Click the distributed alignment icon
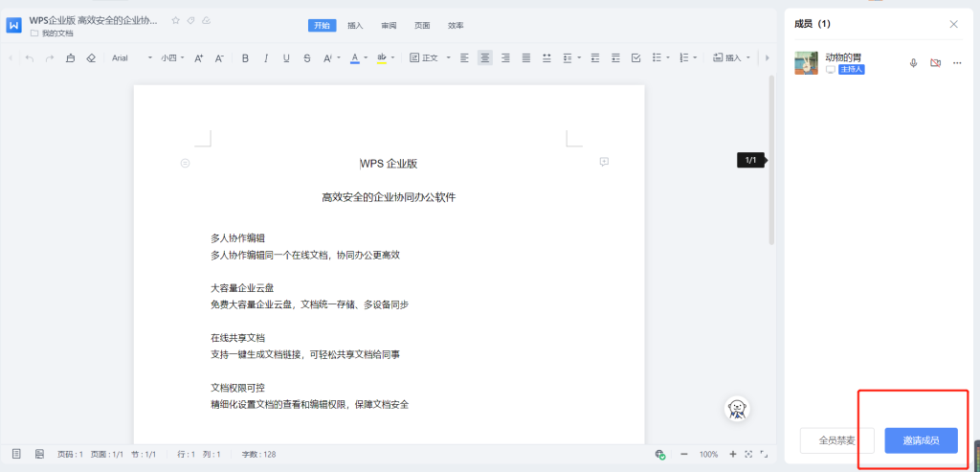The image size is (980, 472). [546, 58]
